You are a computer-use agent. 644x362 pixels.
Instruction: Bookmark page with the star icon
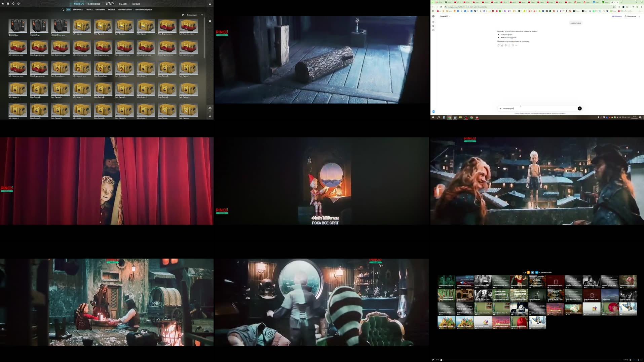pos(614,7)
